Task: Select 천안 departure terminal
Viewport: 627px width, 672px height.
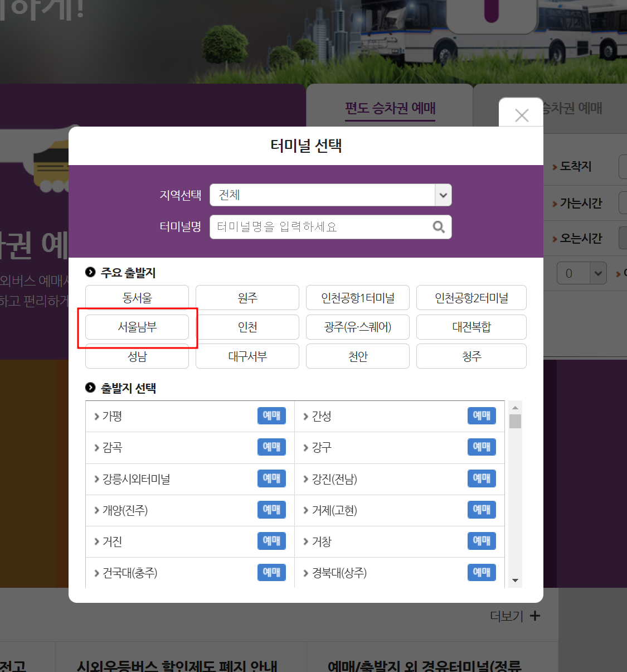Action: click(358, 356)
